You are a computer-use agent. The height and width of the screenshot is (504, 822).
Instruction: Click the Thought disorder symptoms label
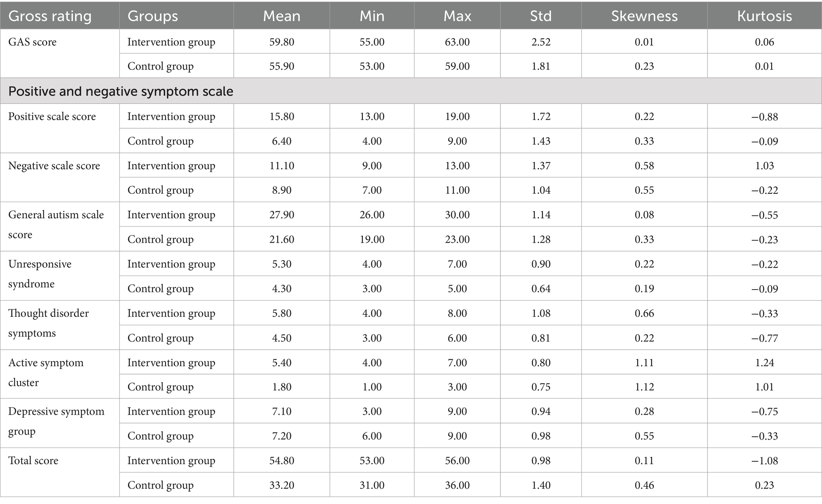(x=48, y=323)
